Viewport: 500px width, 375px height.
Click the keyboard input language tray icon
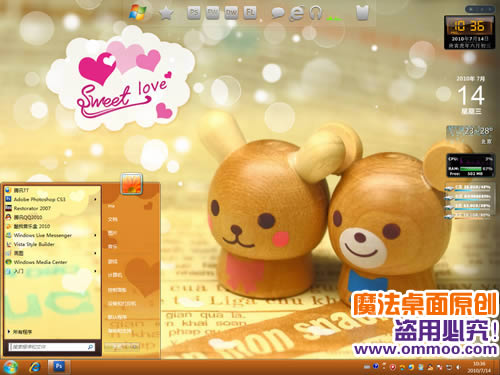(x=367, y=367)
